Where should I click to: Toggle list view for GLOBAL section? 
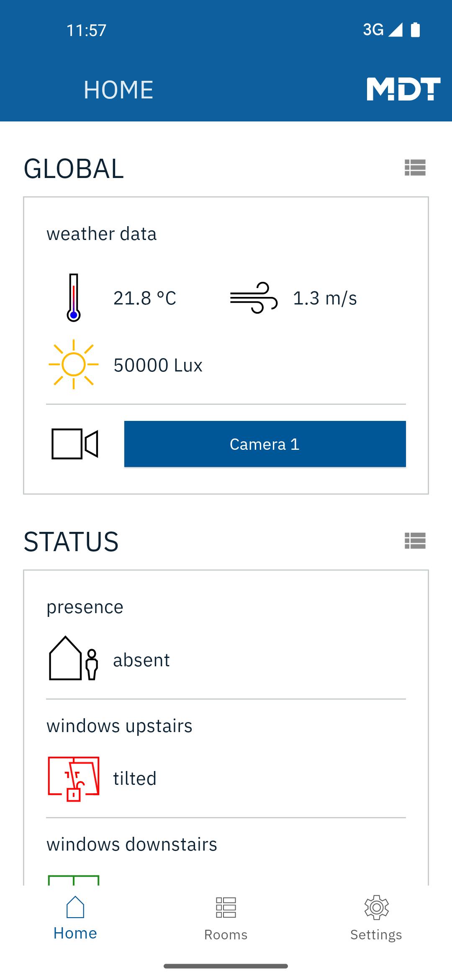tap(415, 168)
